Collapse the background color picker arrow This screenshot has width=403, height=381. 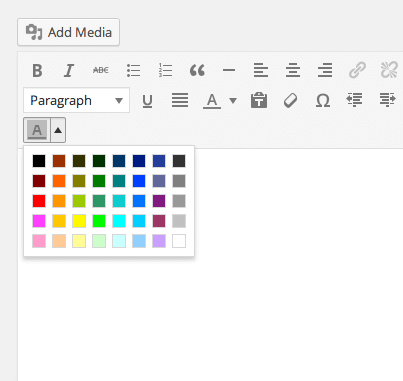pyautogui.click(x=58, y=130)
